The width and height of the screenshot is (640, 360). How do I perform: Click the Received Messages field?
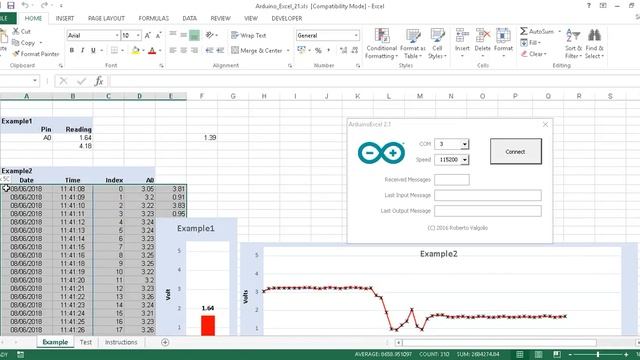tap(452, 180)
